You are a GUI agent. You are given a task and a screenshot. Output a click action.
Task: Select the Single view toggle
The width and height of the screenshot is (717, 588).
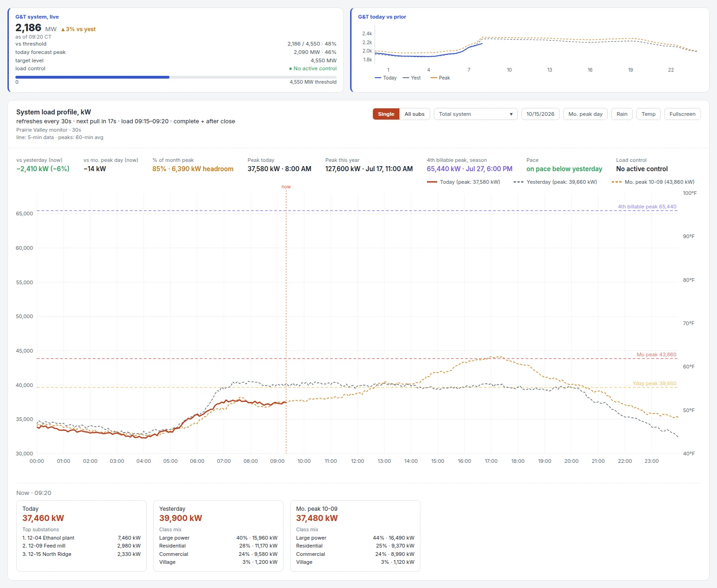tap(386, 114)
